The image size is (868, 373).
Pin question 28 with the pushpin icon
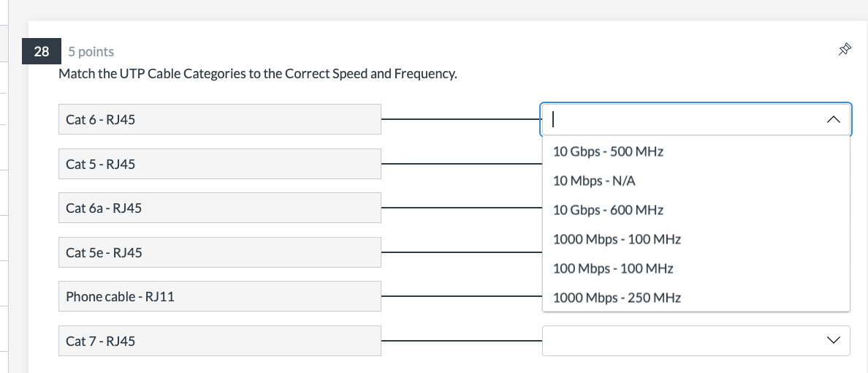pos(844,50)
